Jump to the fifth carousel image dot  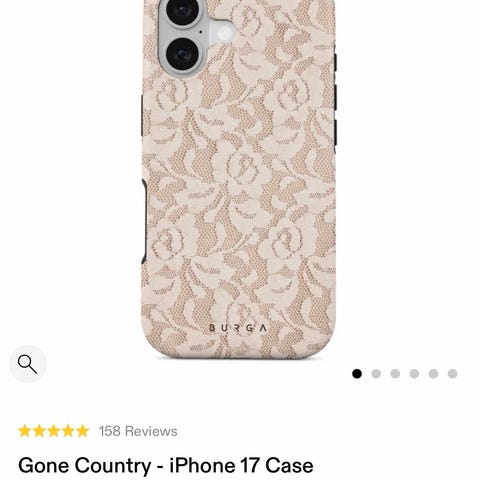point(433,374)
